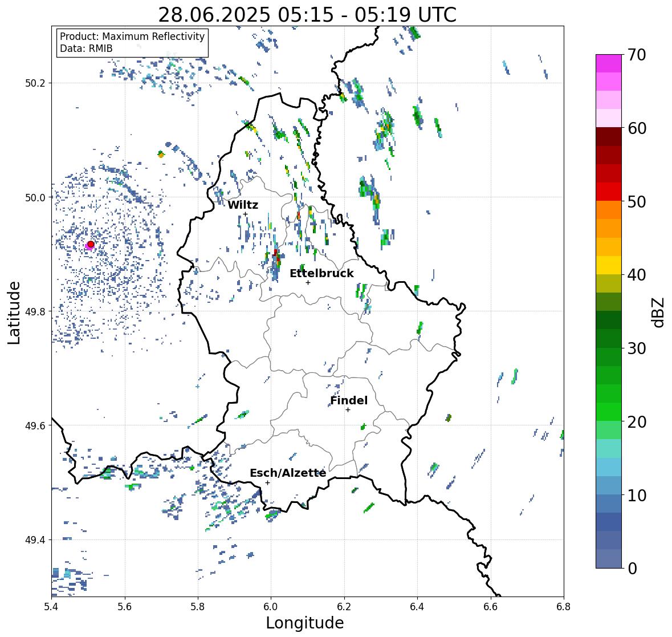Click the Longitude axis label

305,623
